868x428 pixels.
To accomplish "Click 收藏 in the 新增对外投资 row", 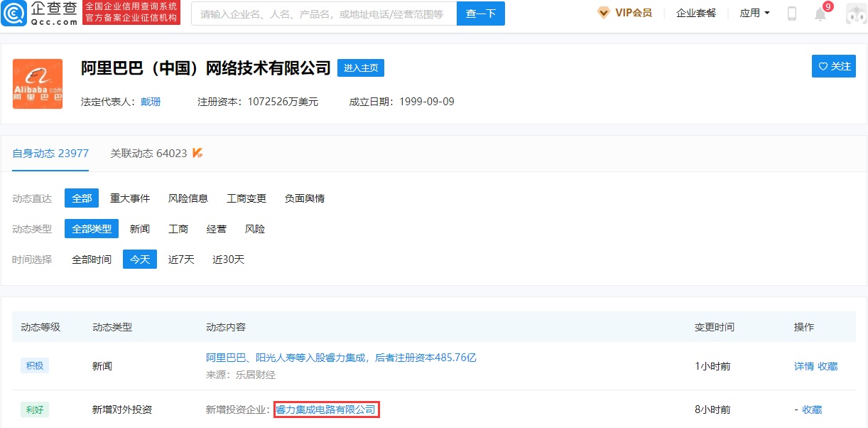I will pos(812,410).
